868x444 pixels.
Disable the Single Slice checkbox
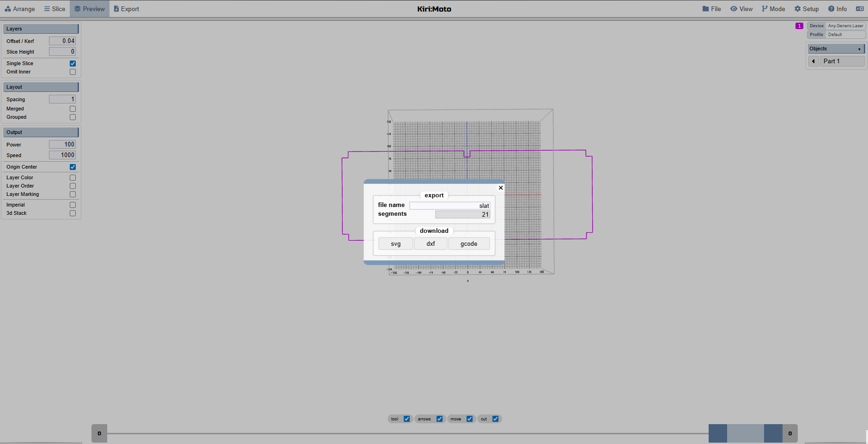pyautogui.click(x=72, y=63)
